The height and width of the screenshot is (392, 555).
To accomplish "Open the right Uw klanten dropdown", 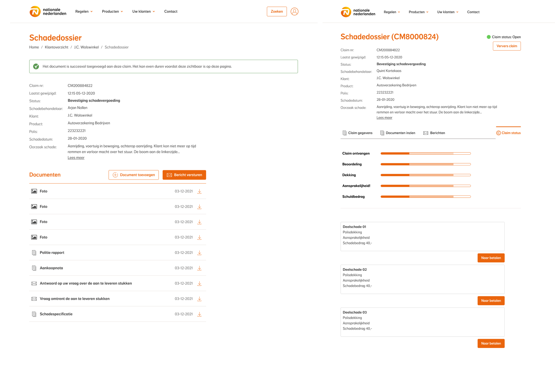I will (x=448, y=12).
